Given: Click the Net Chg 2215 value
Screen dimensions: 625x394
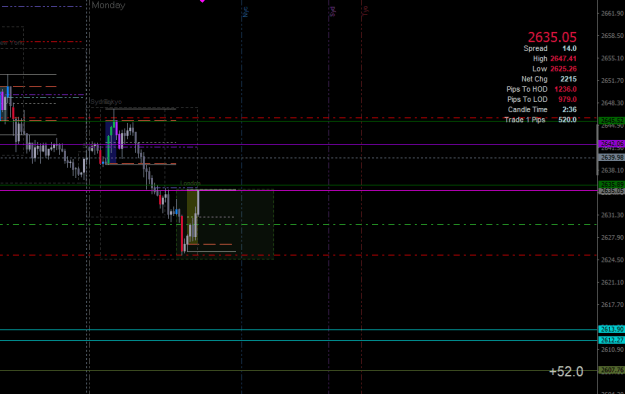Looking at the screenshot, I should (568, 79).
